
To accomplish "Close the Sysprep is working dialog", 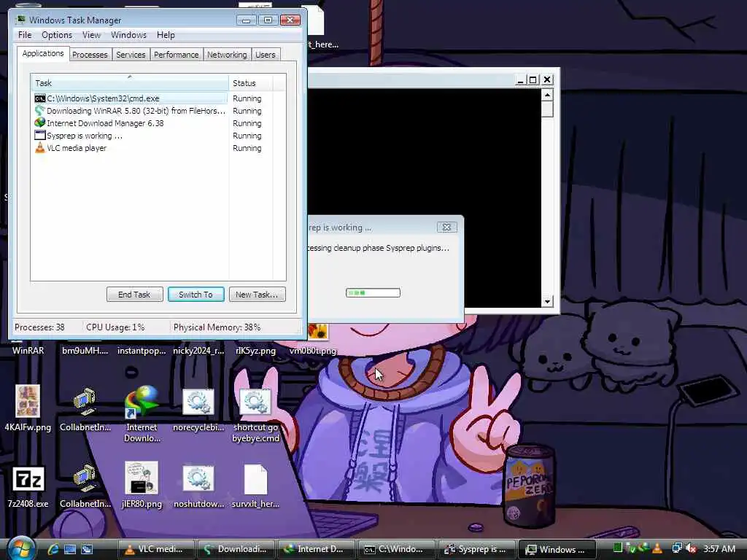I will (447, 227).
